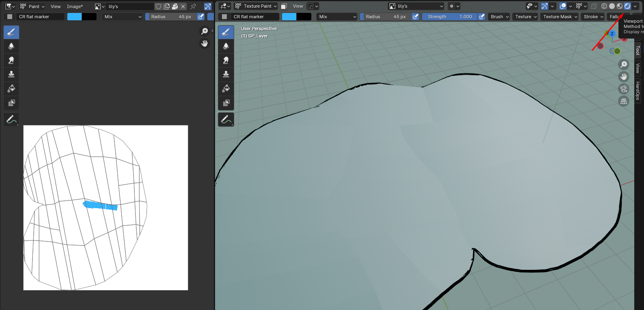Select the Clone tool in 3D viewport
Viewport: 644px width, 310px height.
click(x=226, y=74)
